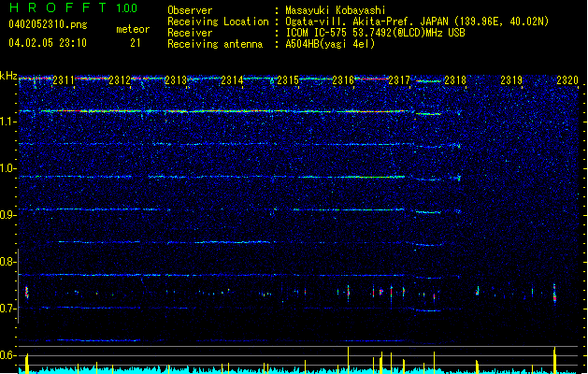Click the 2320 time marker

coord(567,80)
